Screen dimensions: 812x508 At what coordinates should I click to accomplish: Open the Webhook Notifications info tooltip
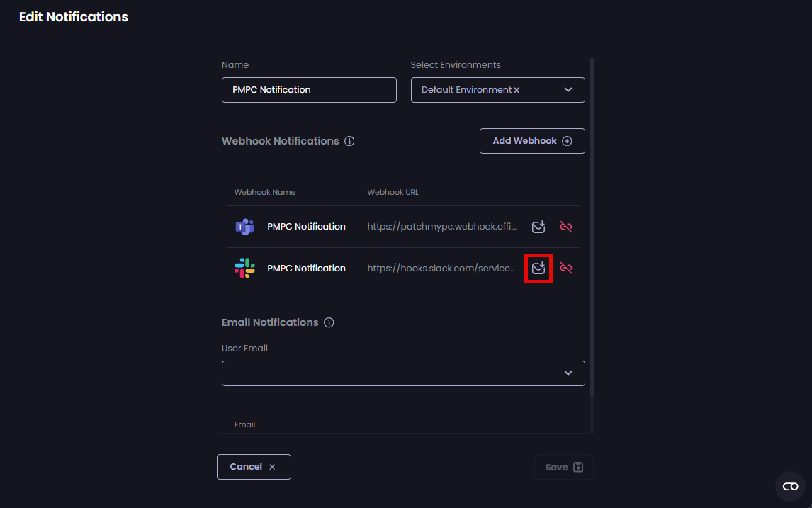[349, 140]
